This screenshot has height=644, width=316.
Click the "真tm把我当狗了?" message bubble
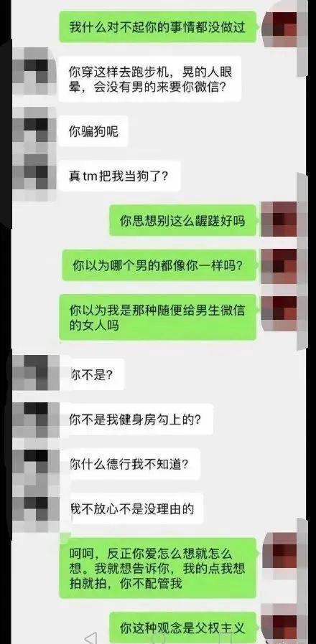point(119,176)
